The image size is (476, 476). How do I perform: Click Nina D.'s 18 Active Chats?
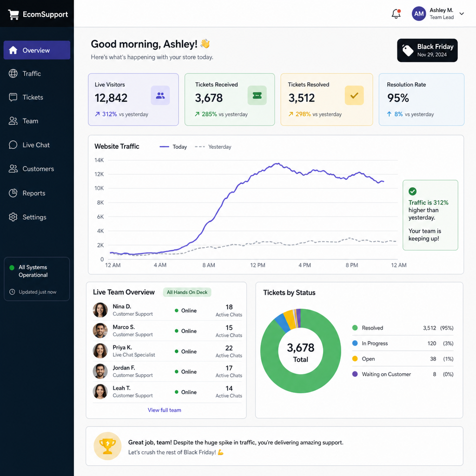[229, 311]
